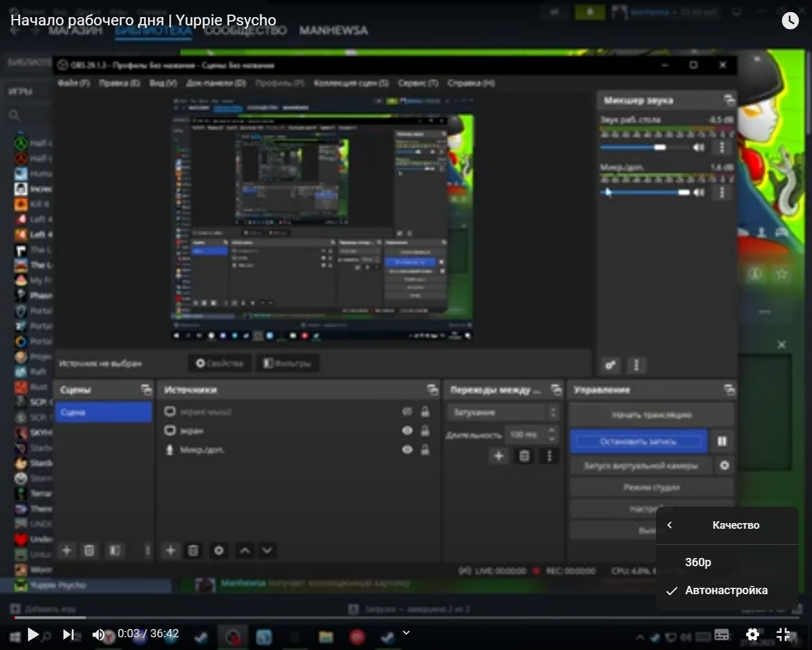Screen dimensions: 812x650
Task: Open the video title link Yuppie Psycho
Action: point(143,20)
